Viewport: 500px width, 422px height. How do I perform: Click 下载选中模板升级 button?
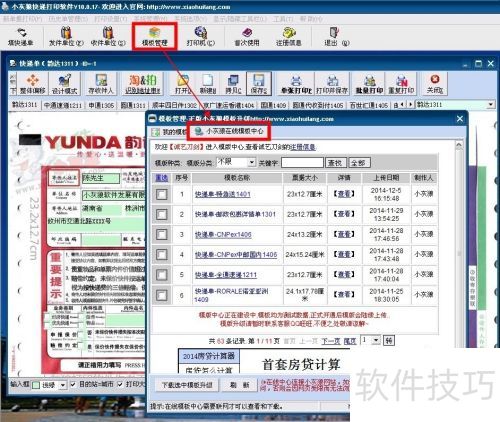tap(187, 385)
